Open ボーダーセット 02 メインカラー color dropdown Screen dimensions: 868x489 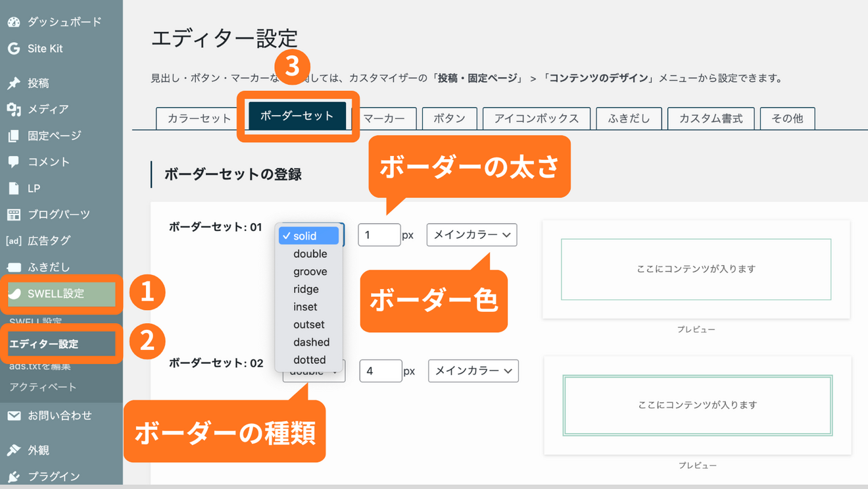[473, 371]
